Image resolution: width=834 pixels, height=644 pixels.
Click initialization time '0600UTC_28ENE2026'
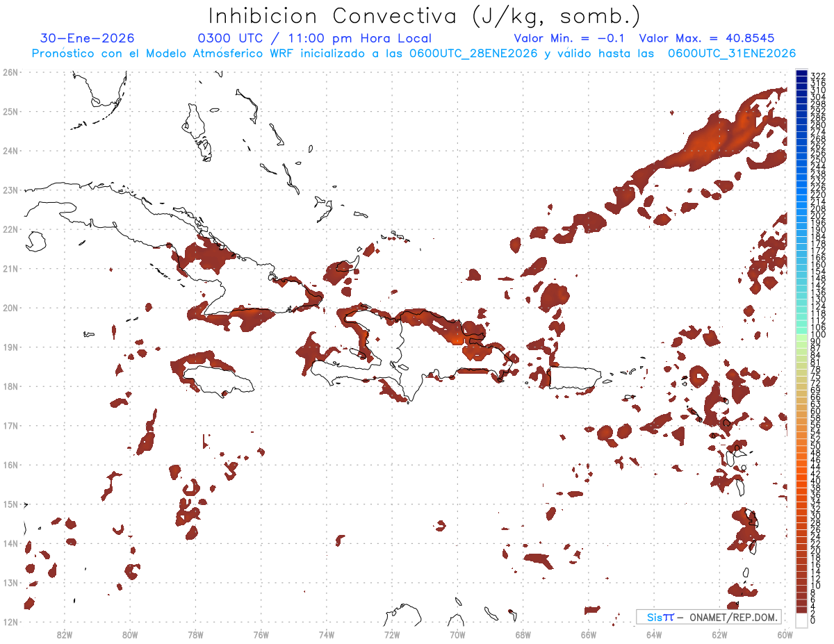tap(473, 53)
